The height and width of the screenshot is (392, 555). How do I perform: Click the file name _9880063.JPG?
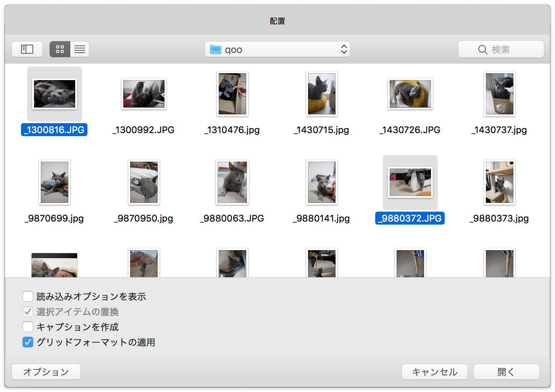click(232, 218)
